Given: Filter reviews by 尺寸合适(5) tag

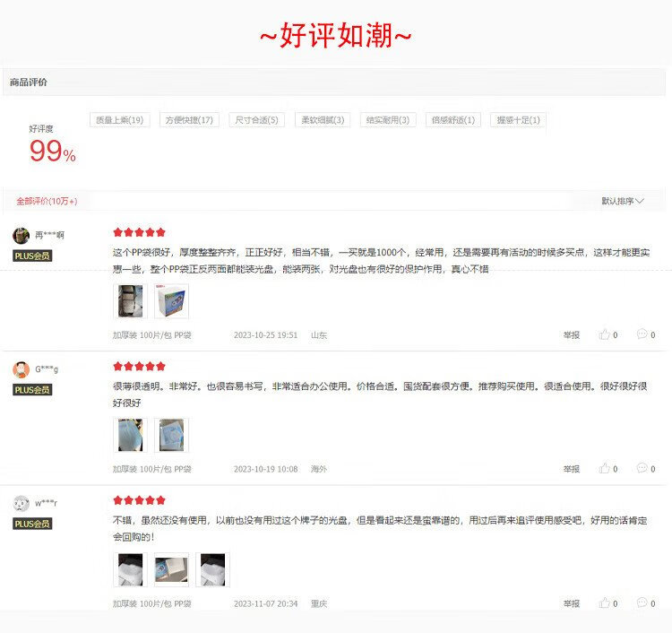Looking at the screenshot, I should (256, 120).
